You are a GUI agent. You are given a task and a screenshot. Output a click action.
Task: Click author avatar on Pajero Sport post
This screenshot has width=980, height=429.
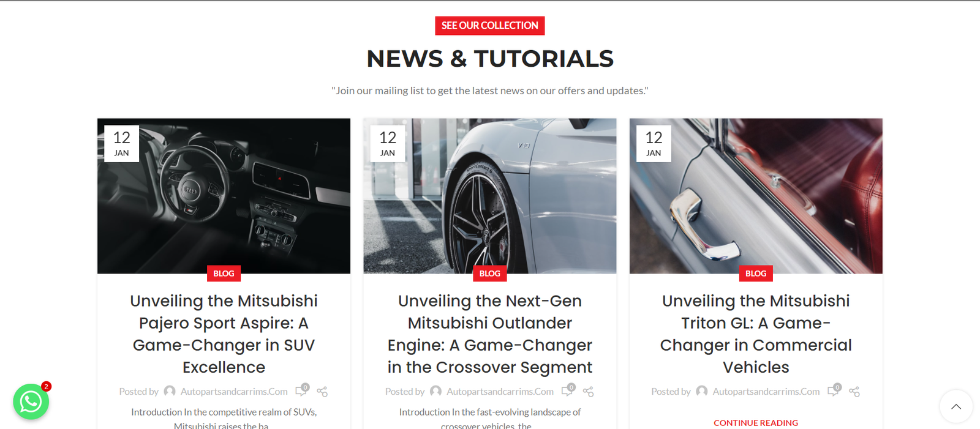point(170,391)
